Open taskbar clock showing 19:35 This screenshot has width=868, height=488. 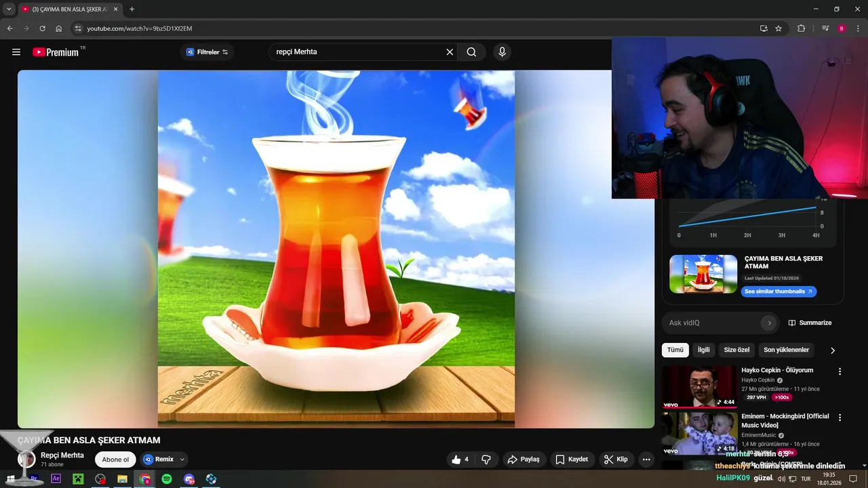829,479
